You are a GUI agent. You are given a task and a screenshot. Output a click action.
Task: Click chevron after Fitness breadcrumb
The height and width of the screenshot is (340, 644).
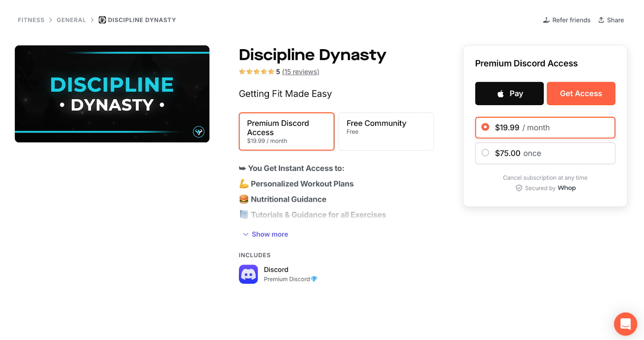coord(51,20)
